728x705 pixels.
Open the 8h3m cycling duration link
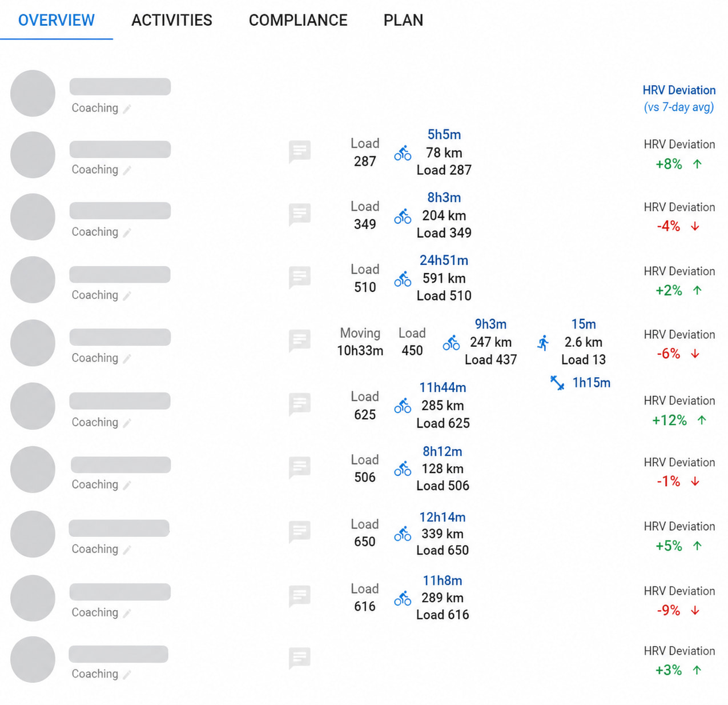coord(444,198)
